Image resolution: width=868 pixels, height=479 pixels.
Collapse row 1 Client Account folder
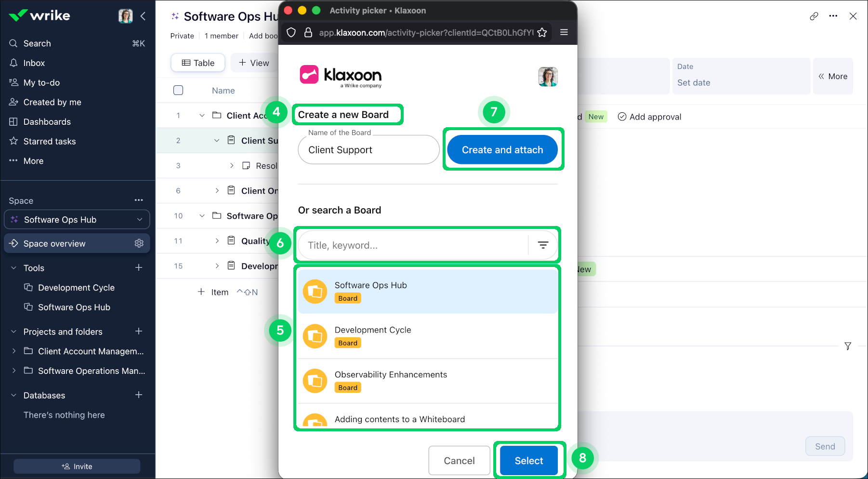[x=202, y=116]
